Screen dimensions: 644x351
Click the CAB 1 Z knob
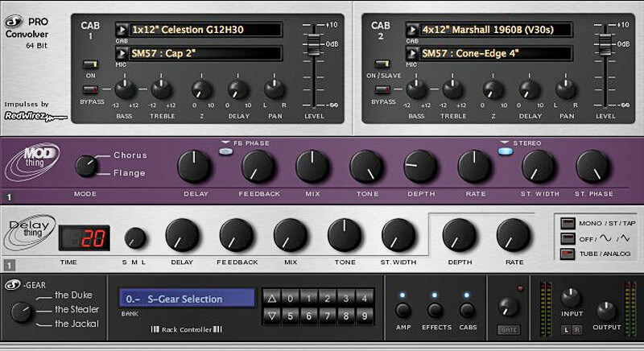pos(202,89)
